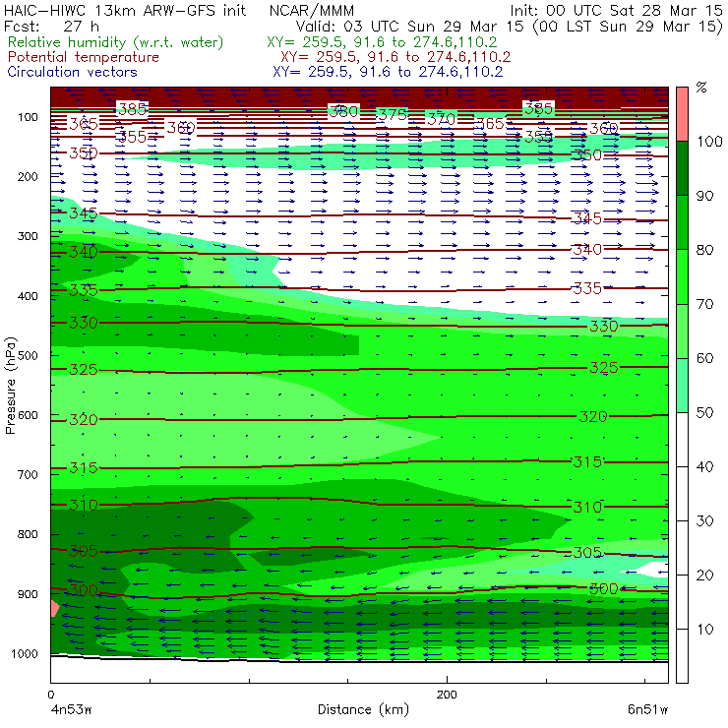Click the '900' pressure axis tick label
Image resolution: width=728 pixels, height=728 pixels.
28,594
